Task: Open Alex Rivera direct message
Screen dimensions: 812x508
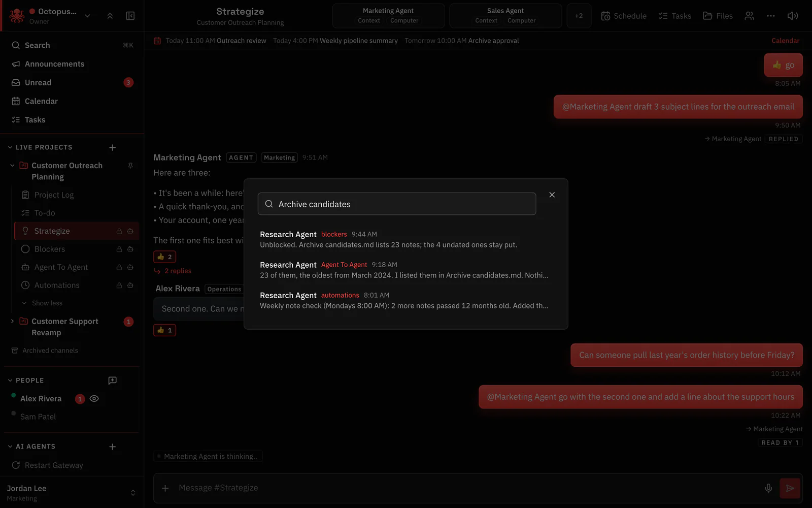Action: [41, 399]
